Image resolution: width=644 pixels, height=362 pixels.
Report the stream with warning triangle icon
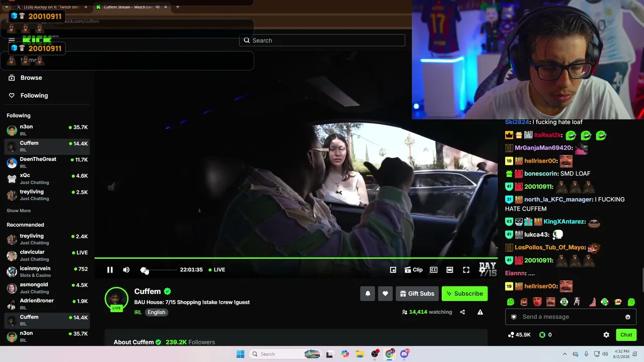pyautogui.click(x=480, y=312)
